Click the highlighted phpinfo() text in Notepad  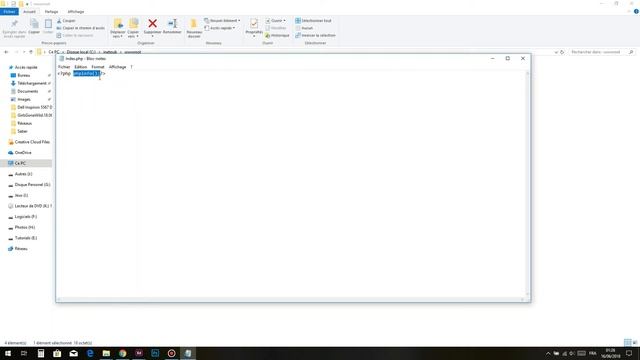click(87, 73)
